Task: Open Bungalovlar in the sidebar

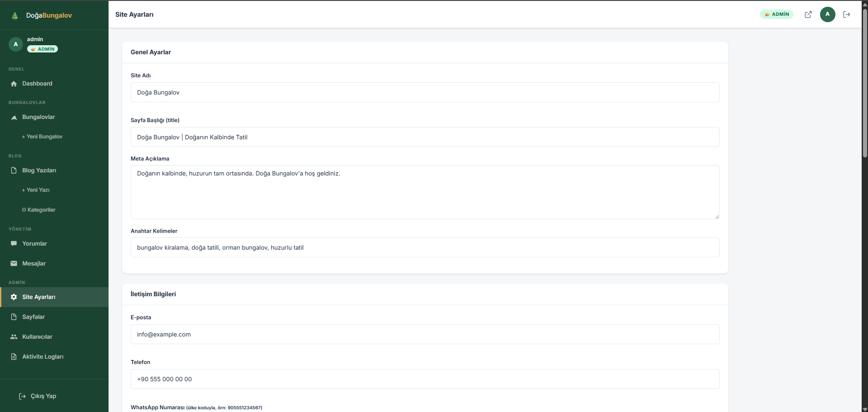Action: (x=38, y=117)
